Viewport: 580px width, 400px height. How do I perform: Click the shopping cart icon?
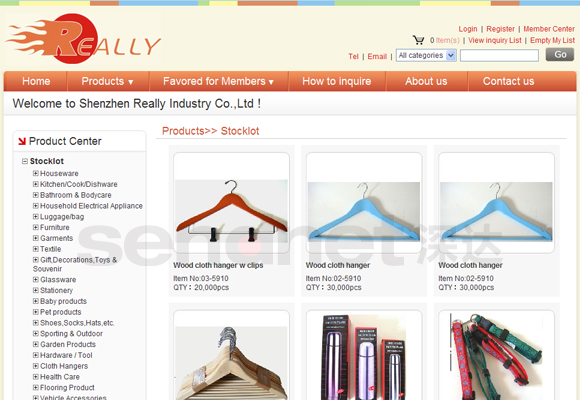click(419, 40)
